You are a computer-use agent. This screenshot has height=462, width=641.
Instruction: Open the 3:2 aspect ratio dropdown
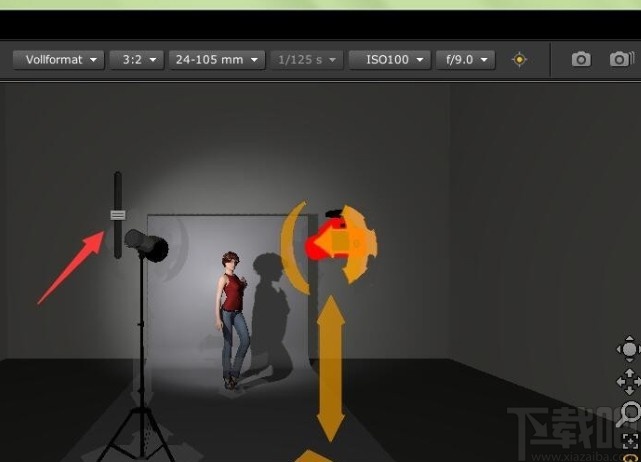137,60
